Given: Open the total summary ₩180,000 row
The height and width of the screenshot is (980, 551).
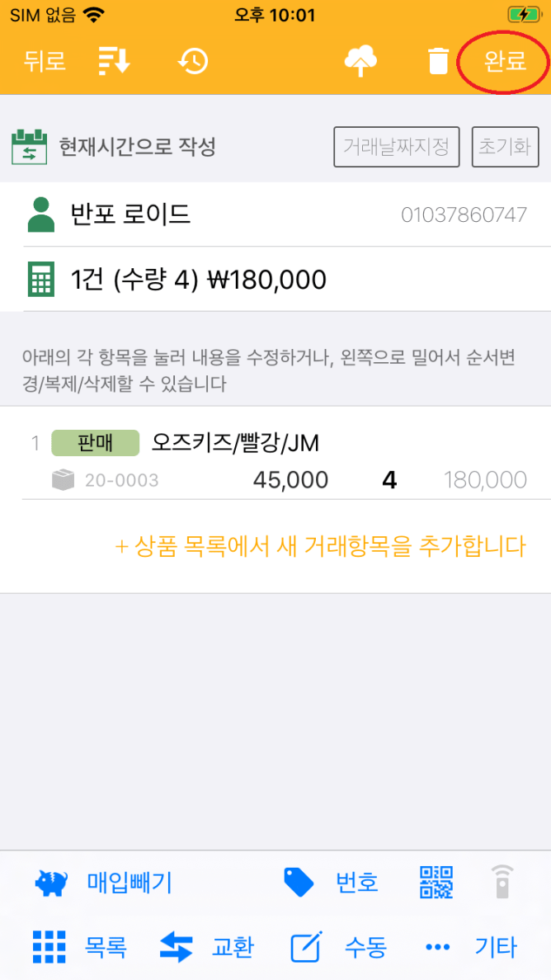Looking at the screenshot, I should coord(275,280).
